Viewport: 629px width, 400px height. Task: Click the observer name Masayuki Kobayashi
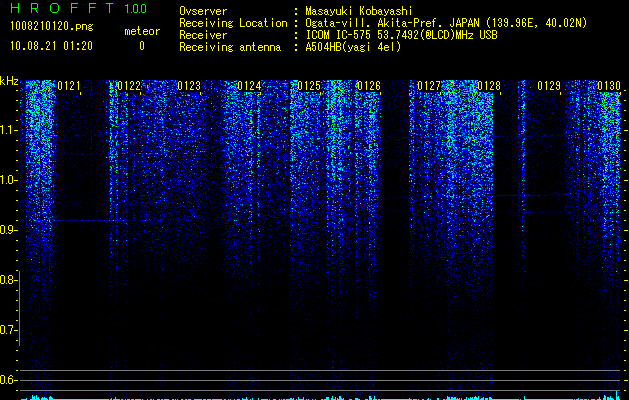tap(359, 11)
